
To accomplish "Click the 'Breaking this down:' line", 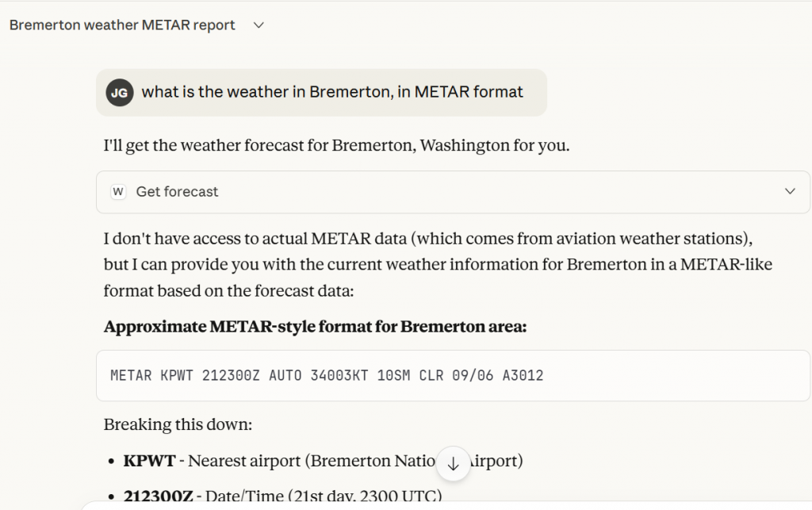I will [x=178, y=424].
